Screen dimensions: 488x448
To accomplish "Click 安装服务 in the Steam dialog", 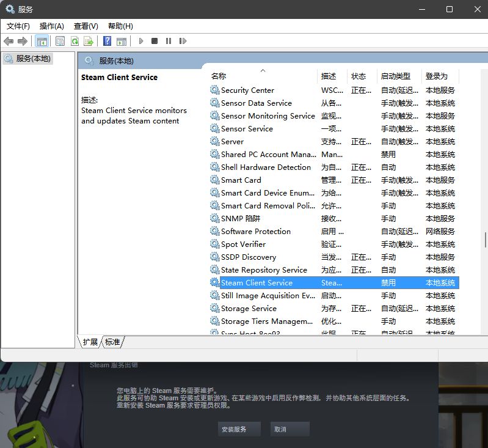I will tap(239, 429).
